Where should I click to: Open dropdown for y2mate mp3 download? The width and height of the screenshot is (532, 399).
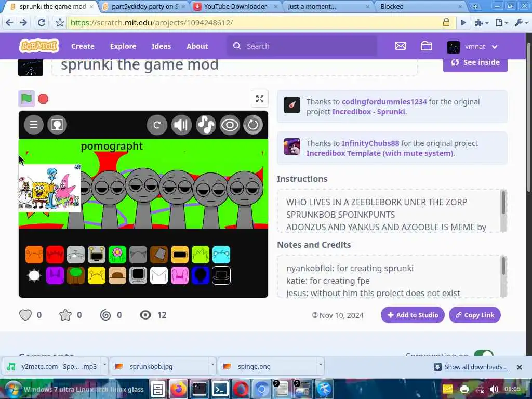104,365
